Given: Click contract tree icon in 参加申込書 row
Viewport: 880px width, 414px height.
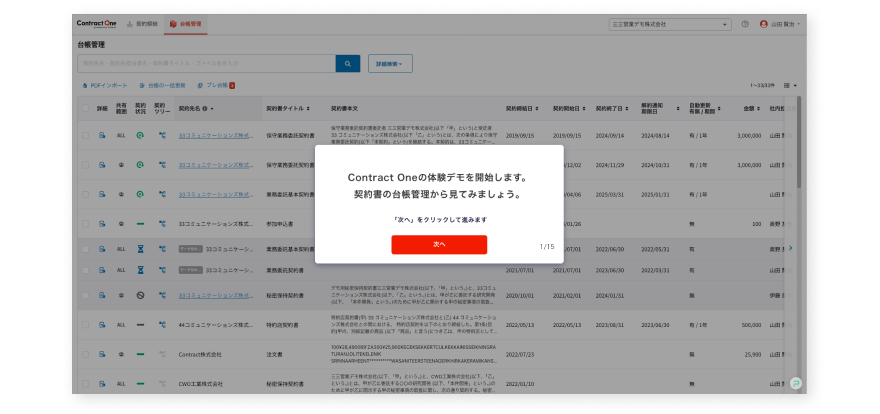Looking at the screenshot, I should pyautogui.click(x=162, y=223).
